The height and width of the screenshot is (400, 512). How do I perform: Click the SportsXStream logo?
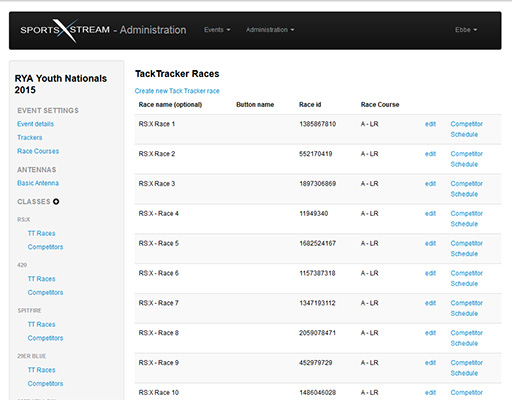click(65, 30)
